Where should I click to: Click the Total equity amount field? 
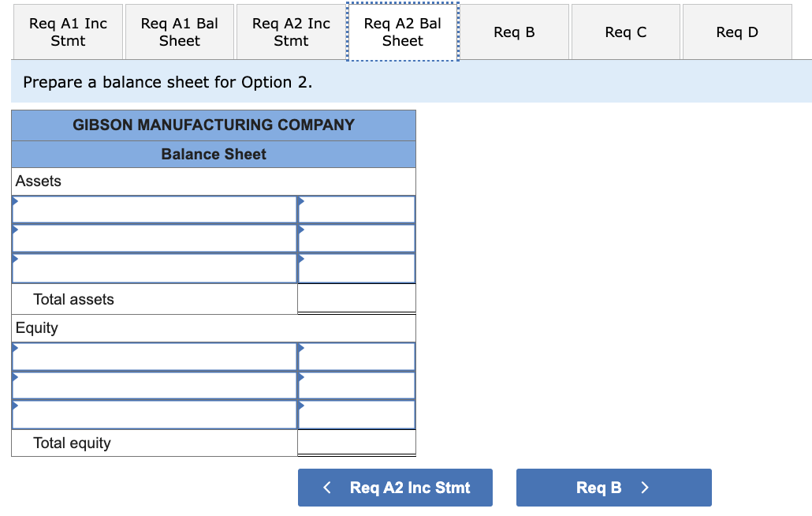point(356,442)
